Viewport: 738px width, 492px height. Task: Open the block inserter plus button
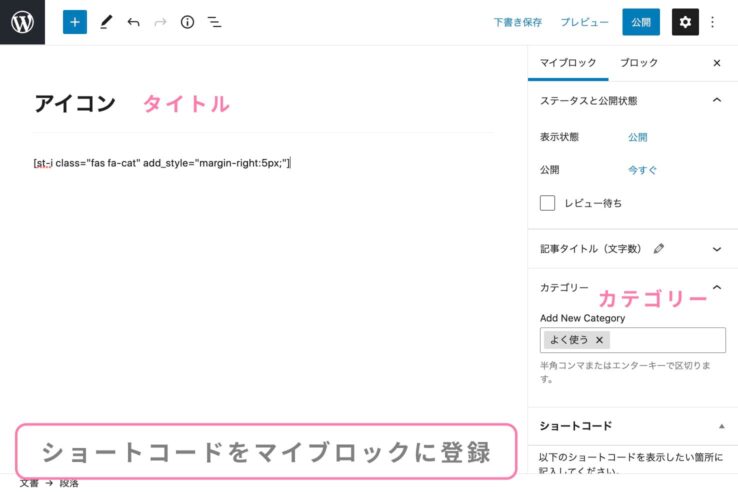[x=75, y=22]
